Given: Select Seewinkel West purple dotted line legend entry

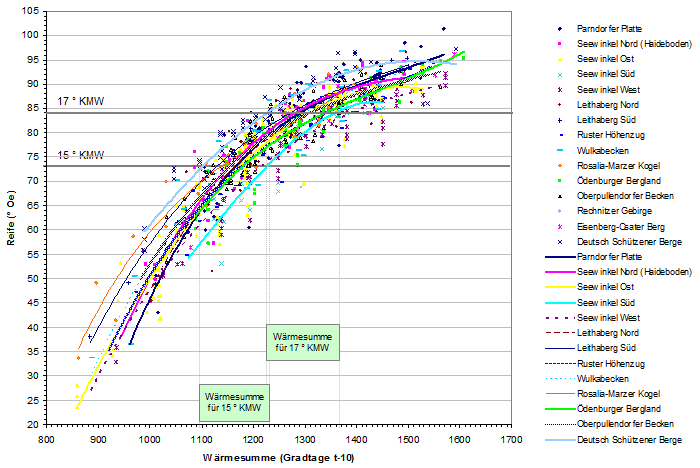Looking at the screenshot, I should (593, 318).
